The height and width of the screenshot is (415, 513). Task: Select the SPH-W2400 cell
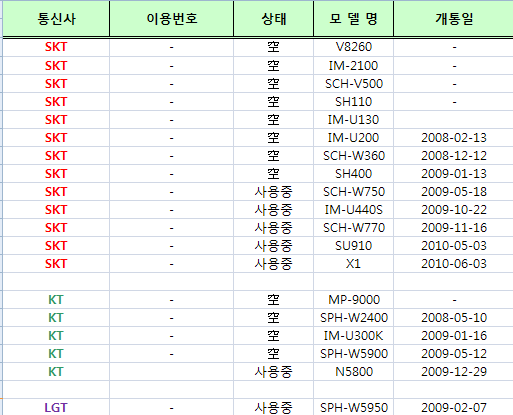354,318
